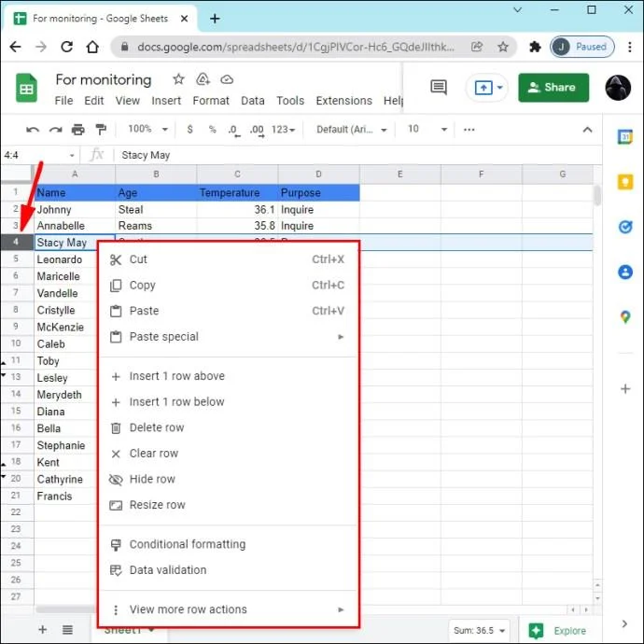Viewport: 644px width, 644px height.
Task: Open the Default (Ari... font dropdown
Action: (x=352, y=130)
